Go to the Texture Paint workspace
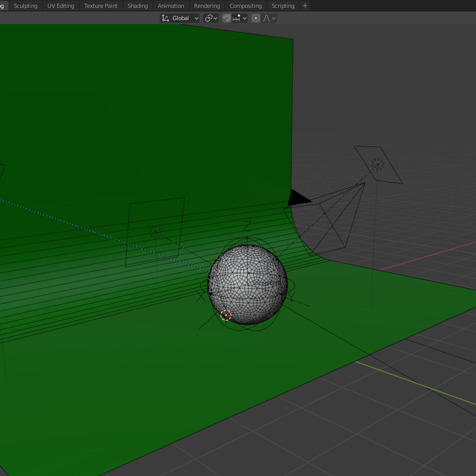This screenshot has width=476, height=476. (x=101, y=6)
